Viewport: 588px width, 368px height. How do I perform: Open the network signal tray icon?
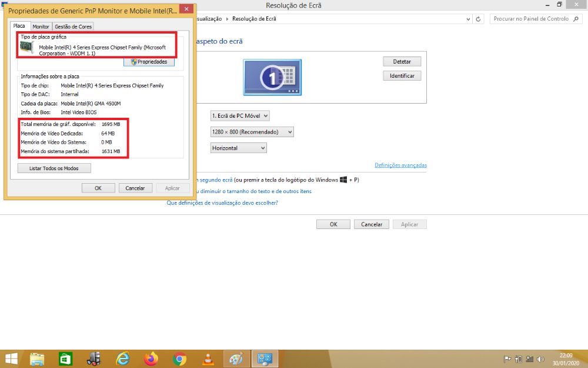point(530,359)
